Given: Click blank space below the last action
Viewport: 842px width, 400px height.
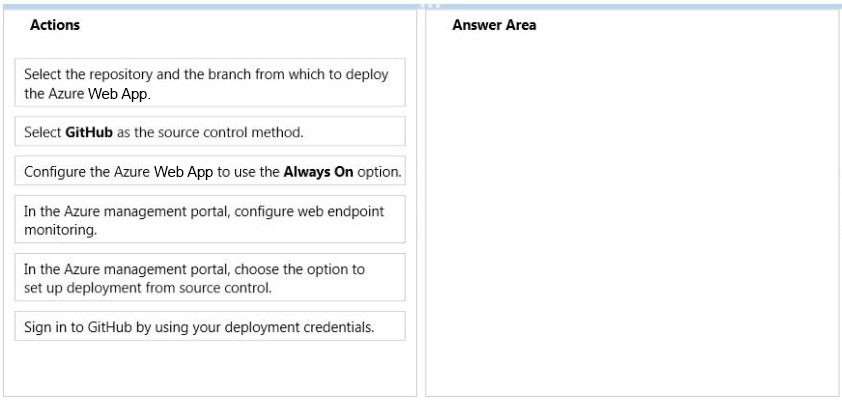Looking at the screenshot, I should (210, 368).
